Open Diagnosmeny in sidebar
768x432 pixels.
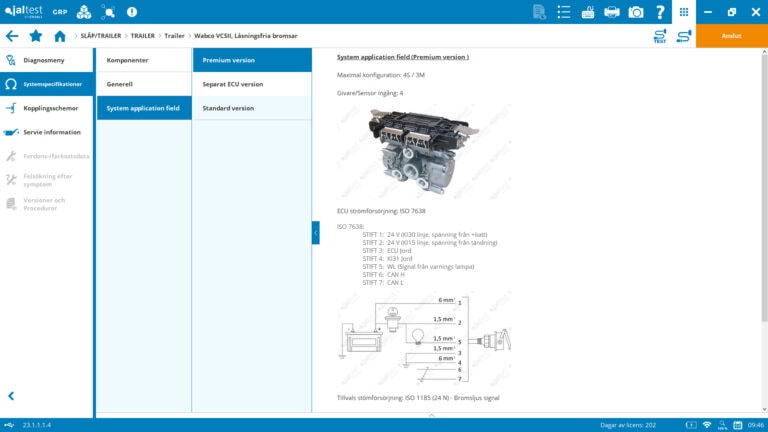click(47, 60)
